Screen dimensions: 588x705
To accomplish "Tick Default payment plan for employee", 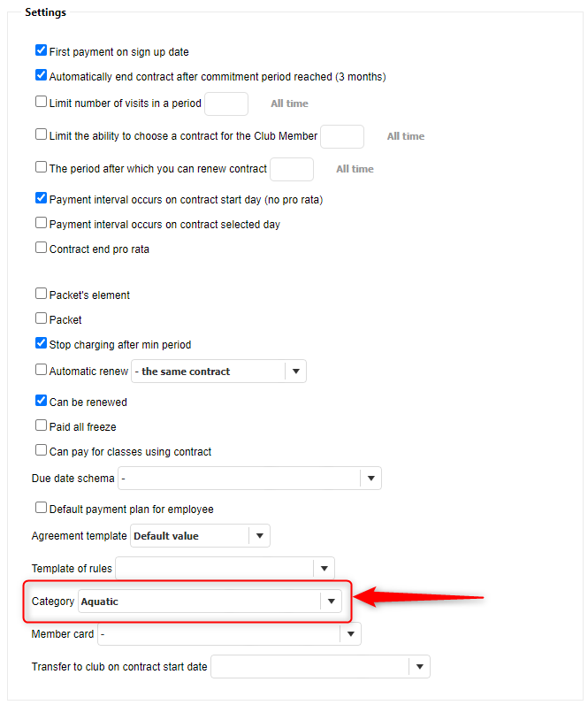I will coord(41,508).
